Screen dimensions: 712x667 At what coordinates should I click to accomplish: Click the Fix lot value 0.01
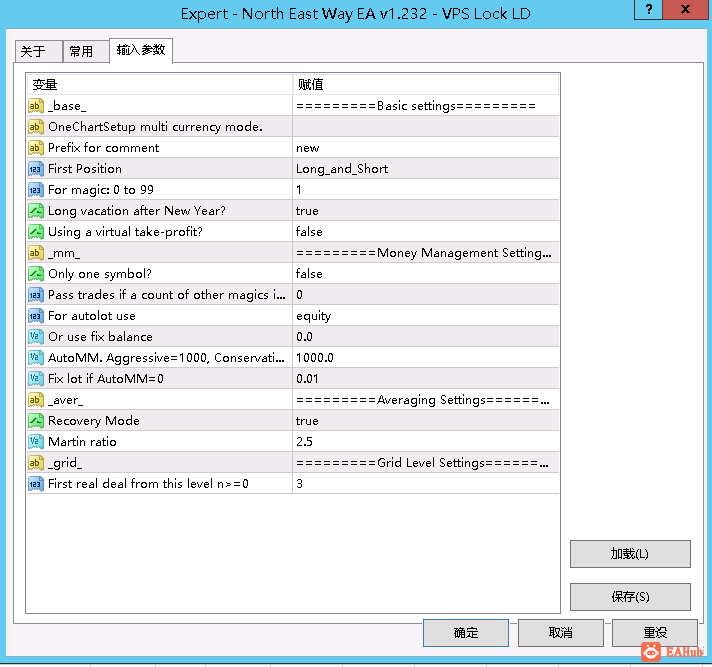pyautogui.click(x=425, y=379)
